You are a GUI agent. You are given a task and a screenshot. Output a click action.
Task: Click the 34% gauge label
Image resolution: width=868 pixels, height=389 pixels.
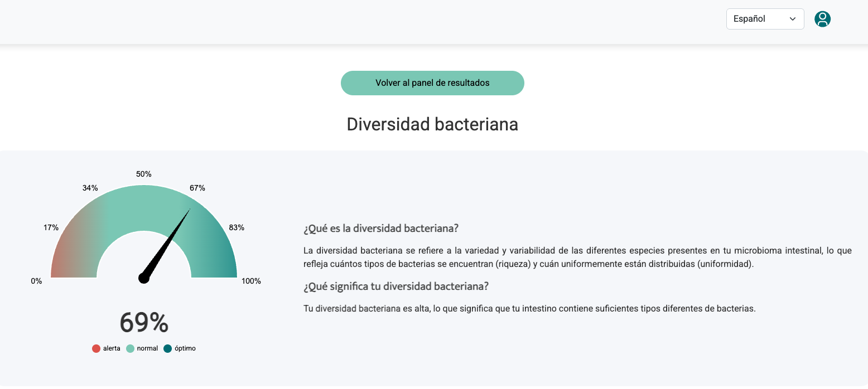[x=90, y=188]
